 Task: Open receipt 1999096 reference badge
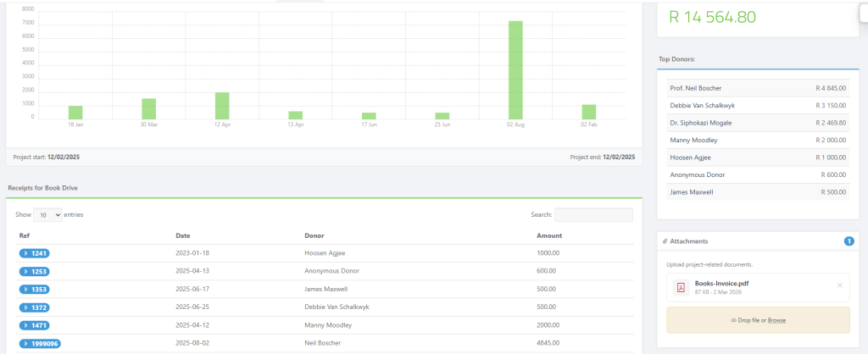click(40, 343)
